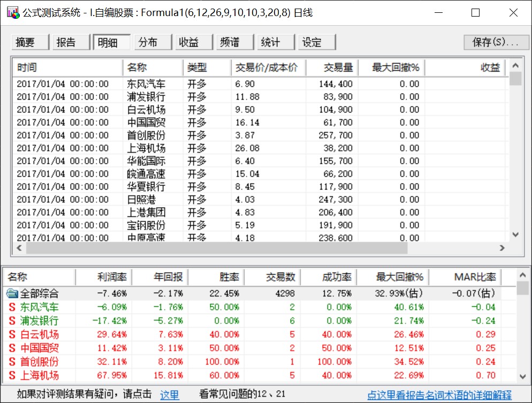Select the 华能国际 trade row
This screenshot has width=532, height=403.
pos(261,161)
